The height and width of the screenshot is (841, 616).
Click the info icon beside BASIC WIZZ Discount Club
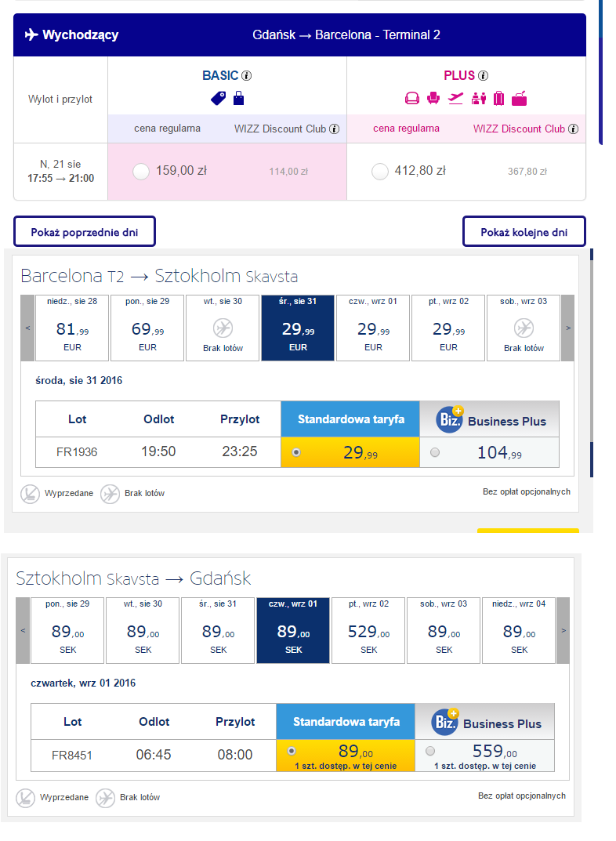pos(334,129)
